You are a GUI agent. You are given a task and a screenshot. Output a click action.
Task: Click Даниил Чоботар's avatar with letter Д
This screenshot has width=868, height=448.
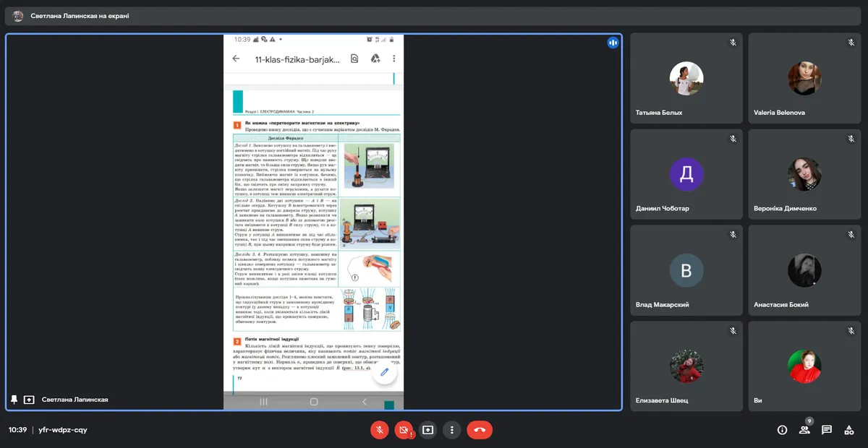[686, 174]
